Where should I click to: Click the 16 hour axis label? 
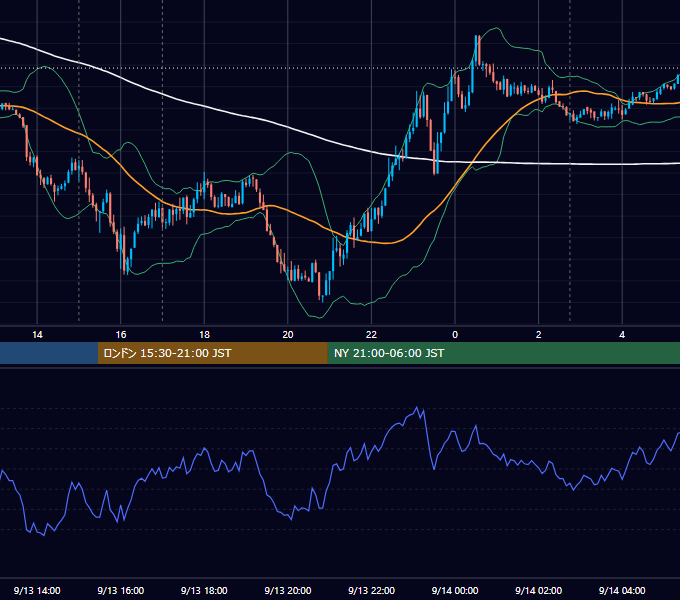tap(121, 335)
